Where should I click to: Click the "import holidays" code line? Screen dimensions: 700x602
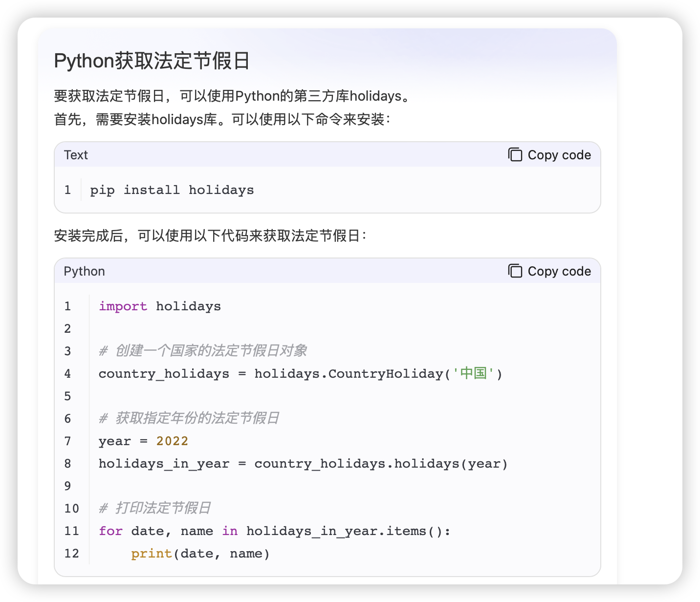pyautogui.click(x=160, y=306)
